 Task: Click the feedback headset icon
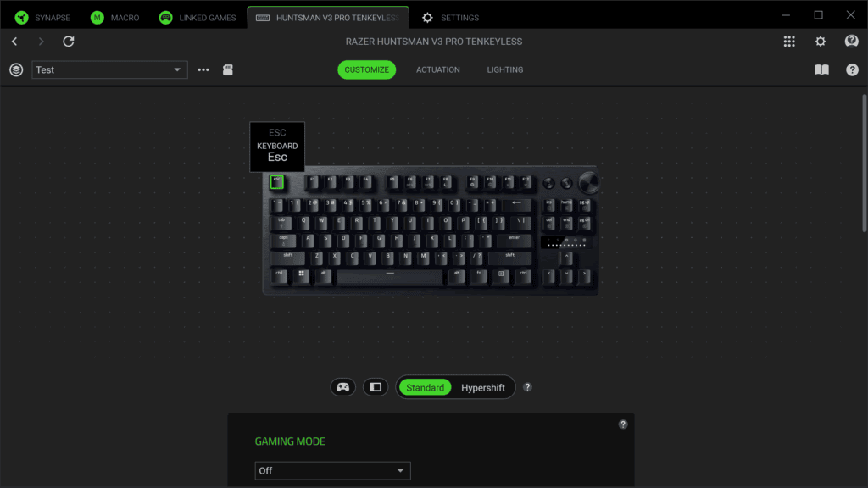[851, 42]
